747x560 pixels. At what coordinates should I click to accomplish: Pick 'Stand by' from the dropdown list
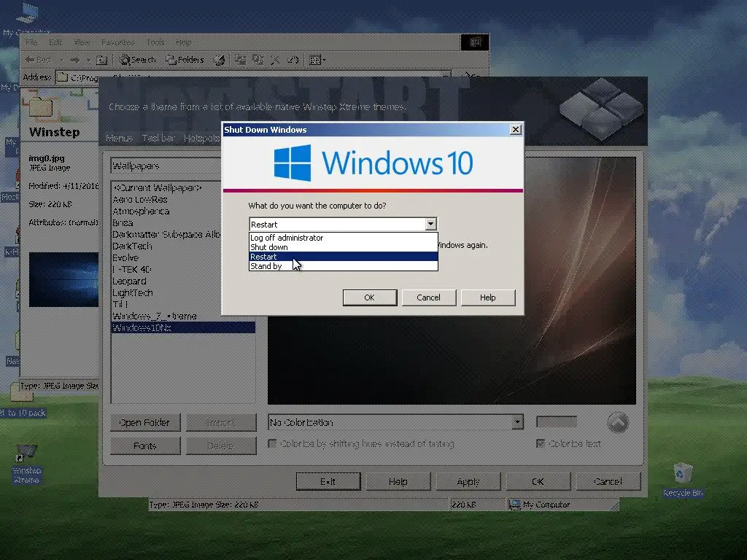click(x=343, y=266)
